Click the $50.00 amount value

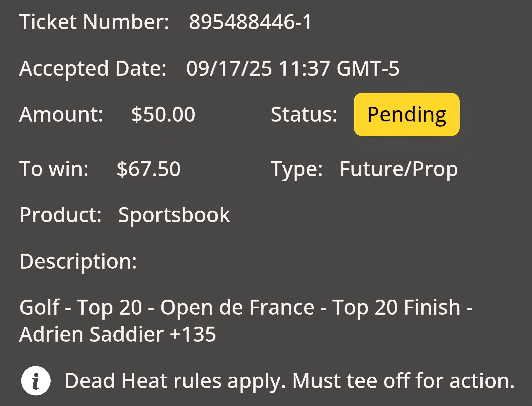tap(163, 114)
